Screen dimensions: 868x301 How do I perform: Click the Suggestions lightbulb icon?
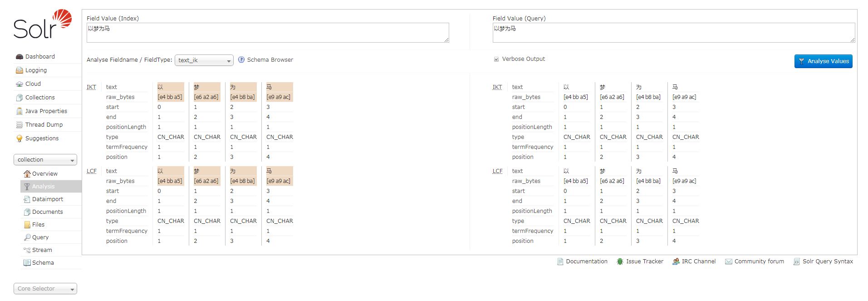20,138
